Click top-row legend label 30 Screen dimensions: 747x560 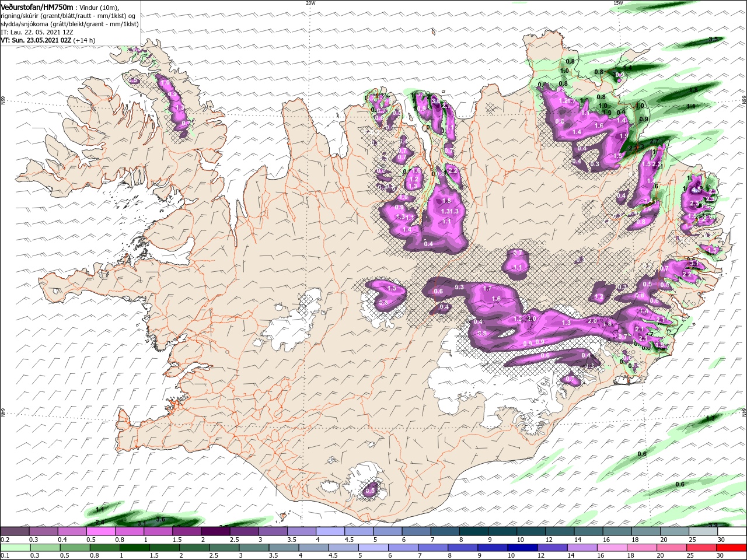721,540
